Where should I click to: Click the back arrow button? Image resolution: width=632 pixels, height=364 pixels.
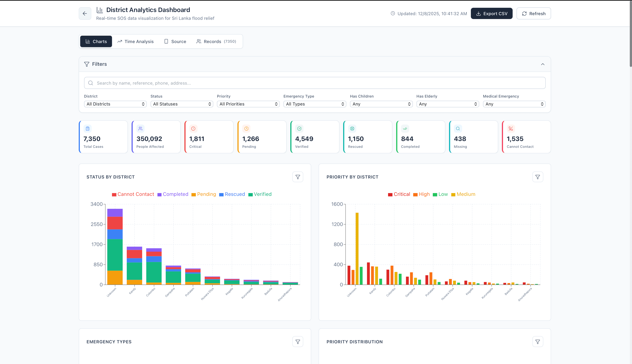[85, 13]
